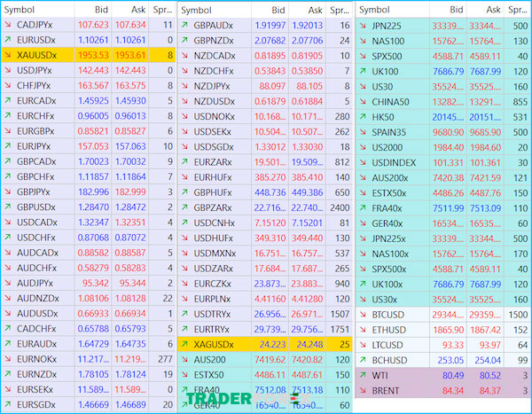Click the down arrow icon beside USDJPYx
The image size is (532, 414).
click(8, 70)
